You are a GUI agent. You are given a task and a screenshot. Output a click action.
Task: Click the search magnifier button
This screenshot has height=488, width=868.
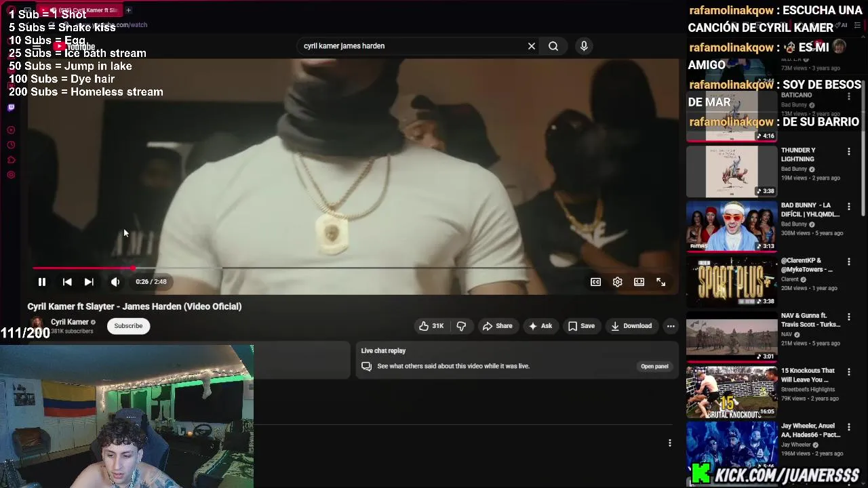[x=553, y=46]
